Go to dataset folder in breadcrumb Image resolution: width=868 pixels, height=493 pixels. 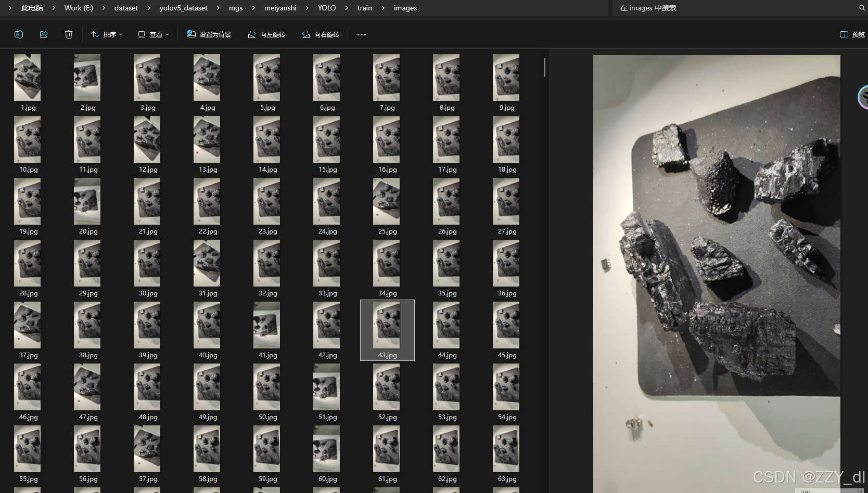pos(126,8)
